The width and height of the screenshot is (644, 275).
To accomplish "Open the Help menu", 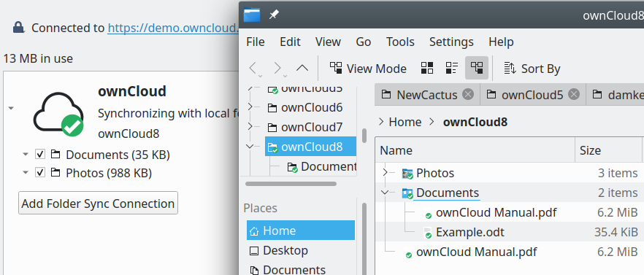I will point(501,42).
